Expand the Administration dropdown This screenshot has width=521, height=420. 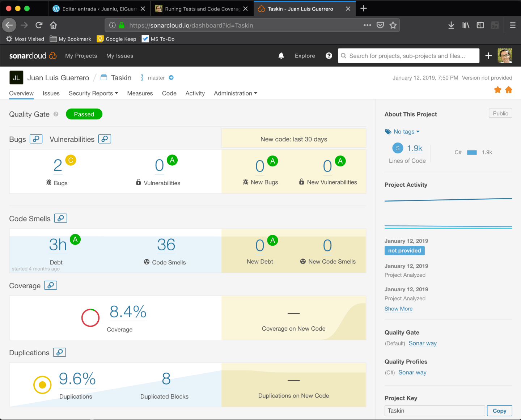click(x=236, y=93)
